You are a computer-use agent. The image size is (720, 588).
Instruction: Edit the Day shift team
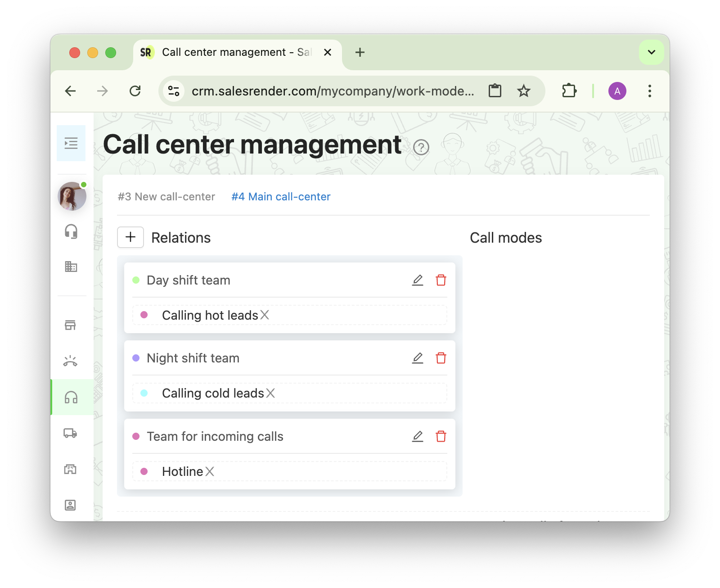418,280
